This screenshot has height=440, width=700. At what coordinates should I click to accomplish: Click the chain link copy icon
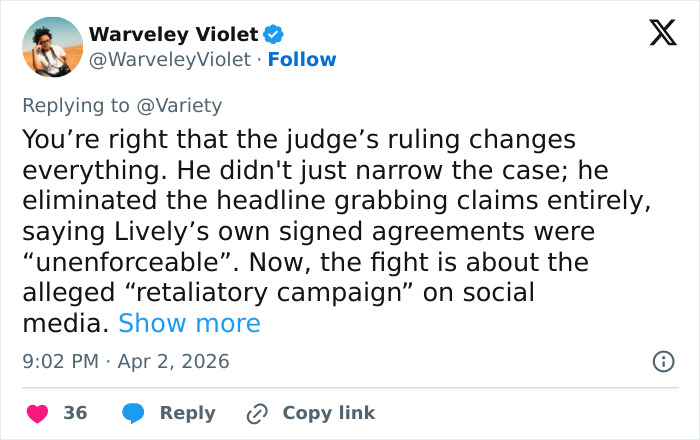(x=258, y=413)
